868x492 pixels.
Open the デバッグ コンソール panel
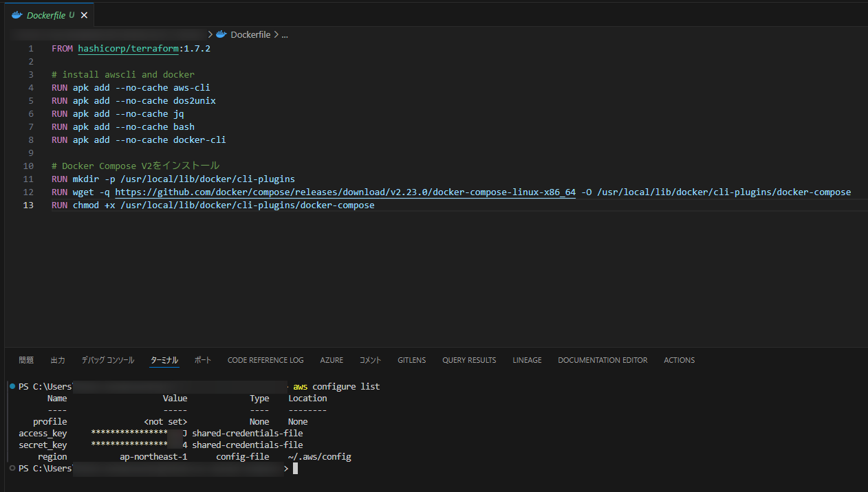(x=107, y=359)
